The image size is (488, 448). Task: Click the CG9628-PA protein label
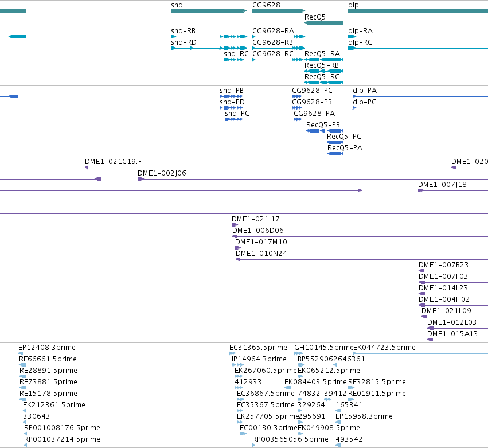(314, 114)
